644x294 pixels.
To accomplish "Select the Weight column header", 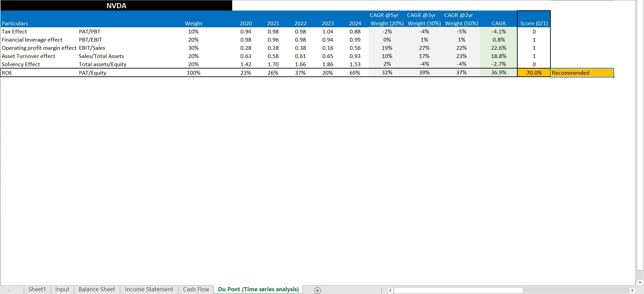I will (193, 23).
